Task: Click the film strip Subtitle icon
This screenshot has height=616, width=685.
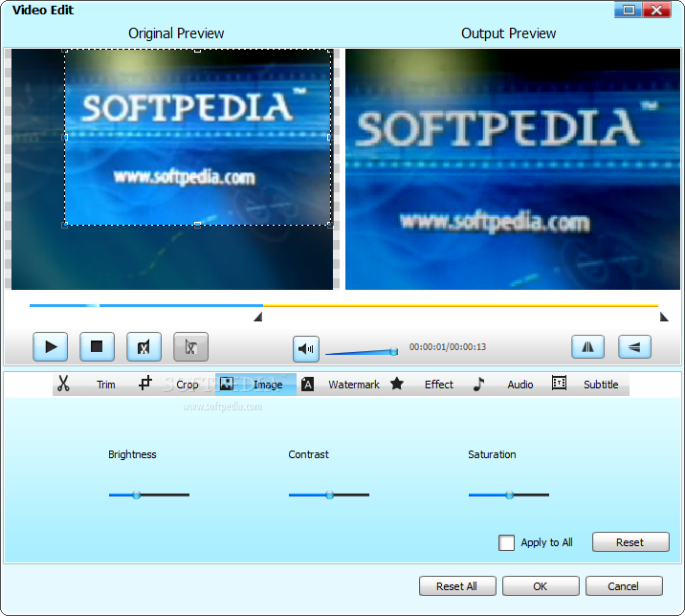Action: click(x=559, y=383)
